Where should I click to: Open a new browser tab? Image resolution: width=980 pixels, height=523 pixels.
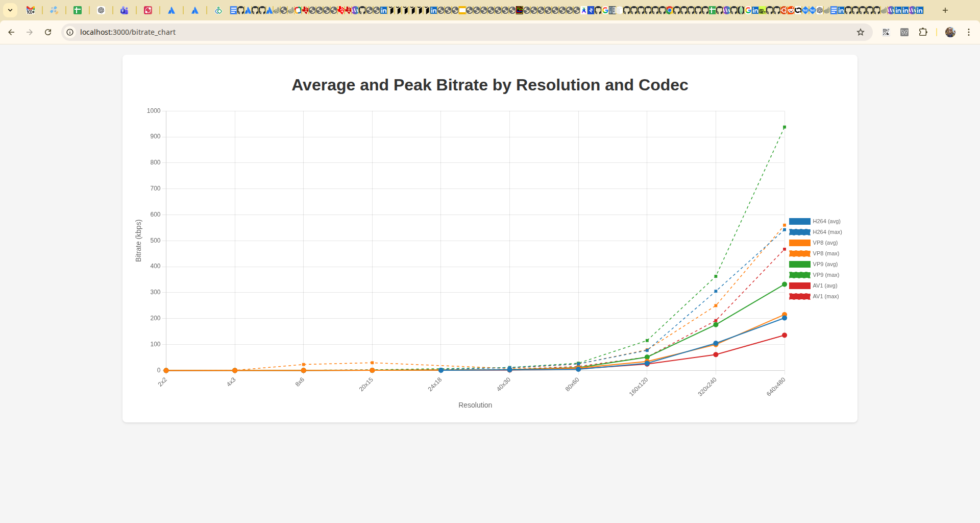point(945,10)
